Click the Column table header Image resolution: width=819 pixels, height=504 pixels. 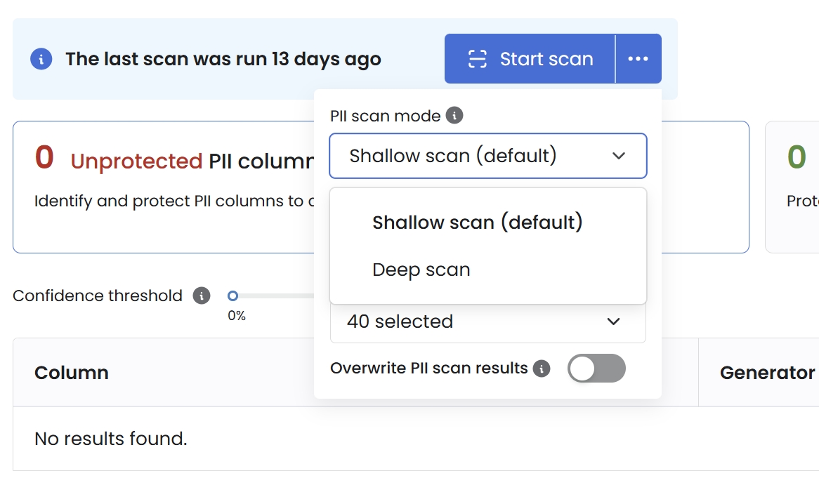pos(72,373)
